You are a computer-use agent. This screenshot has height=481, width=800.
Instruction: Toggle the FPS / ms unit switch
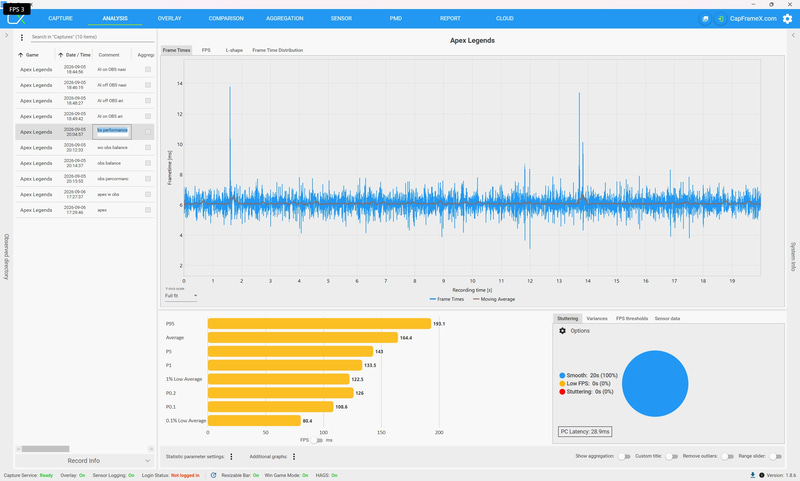click(317, 440)
